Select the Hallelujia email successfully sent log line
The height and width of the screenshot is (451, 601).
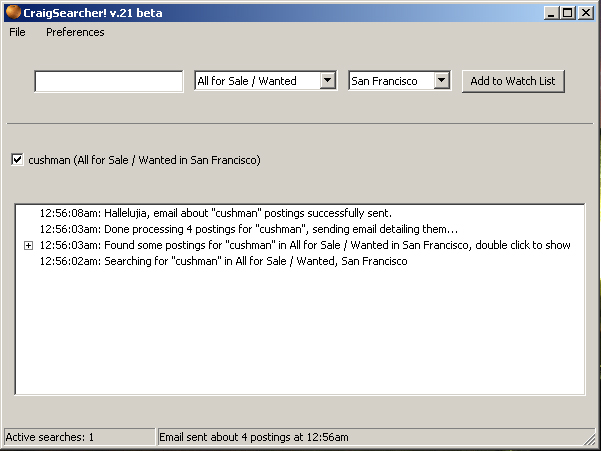215,213
